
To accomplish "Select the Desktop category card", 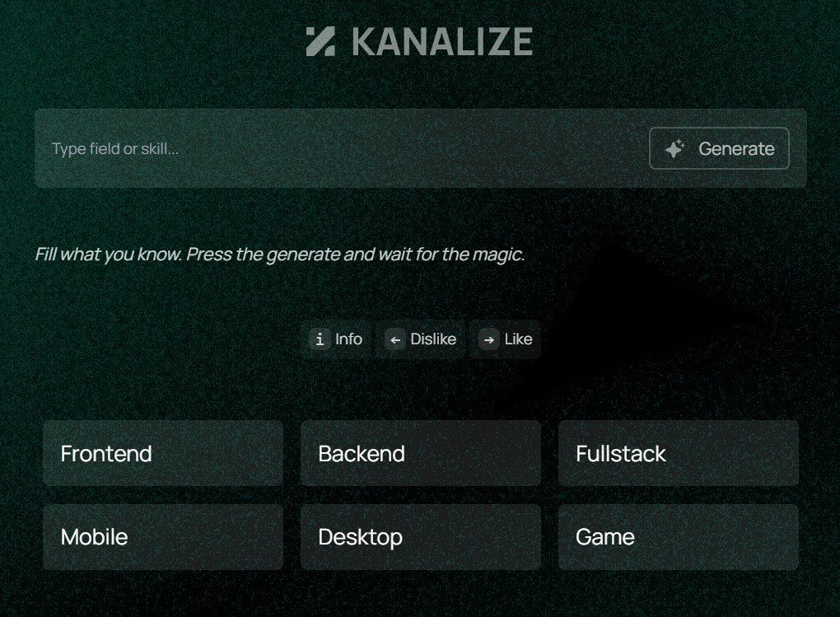I will coord(420,537).
